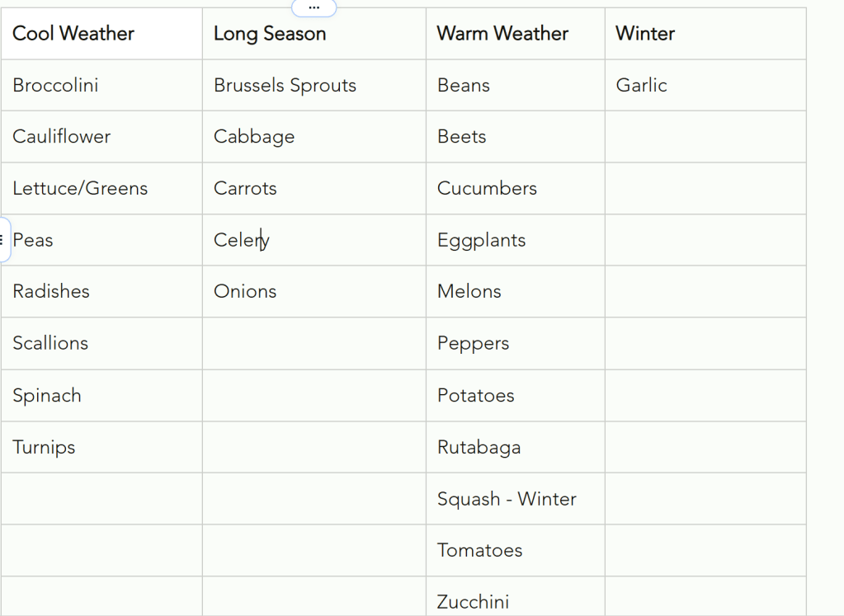Click the Cauliflower cell
Image resolution: width=844 pixels, height=616 pixels.
pos(63,137)
